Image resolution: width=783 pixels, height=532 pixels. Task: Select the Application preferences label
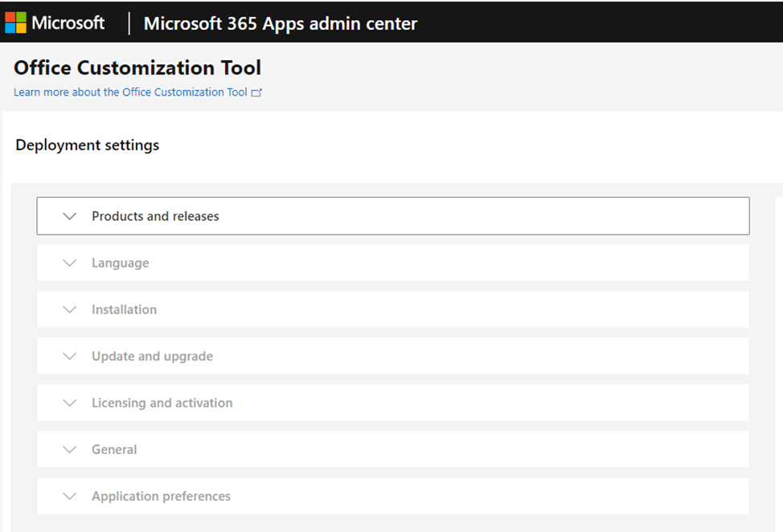coord(162,496)
